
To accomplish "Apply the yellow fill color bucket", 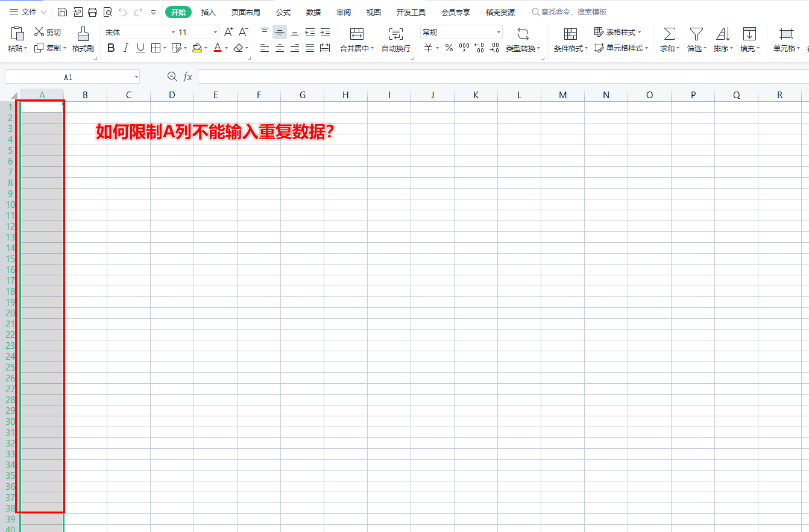I will pyautogui.click(x=197, y=48).
